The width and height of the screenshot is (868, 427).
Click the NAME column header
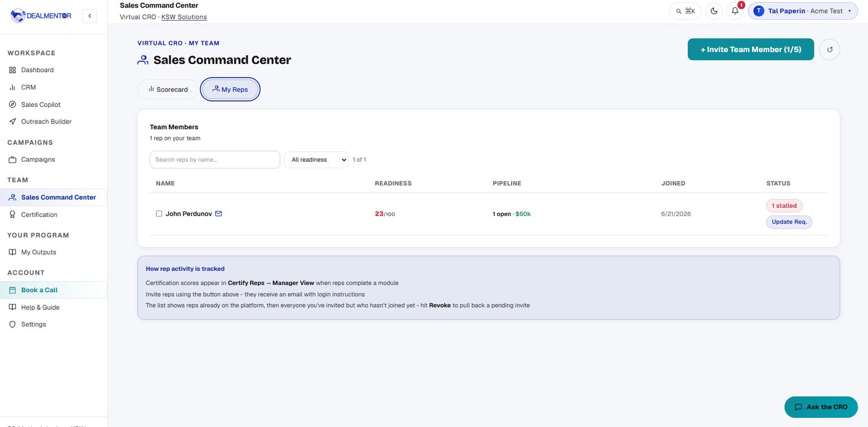165,183
